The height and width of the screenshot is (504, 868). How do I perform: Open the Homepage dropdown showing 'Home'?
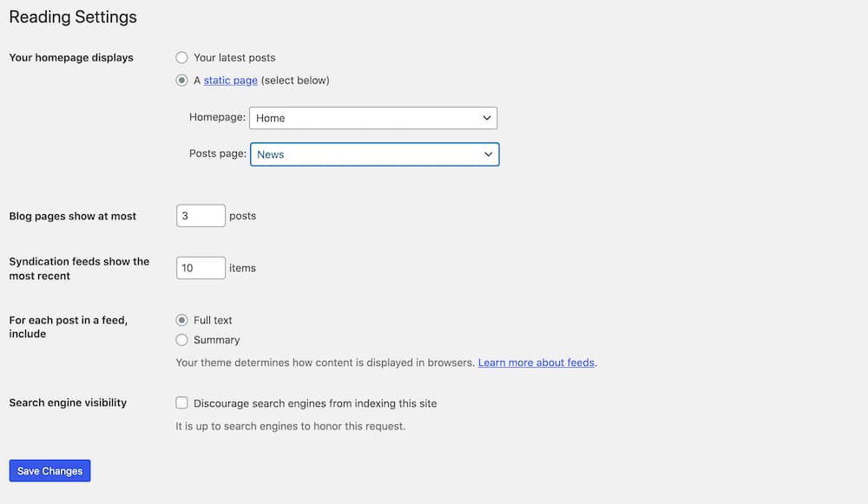coord(373,117)
